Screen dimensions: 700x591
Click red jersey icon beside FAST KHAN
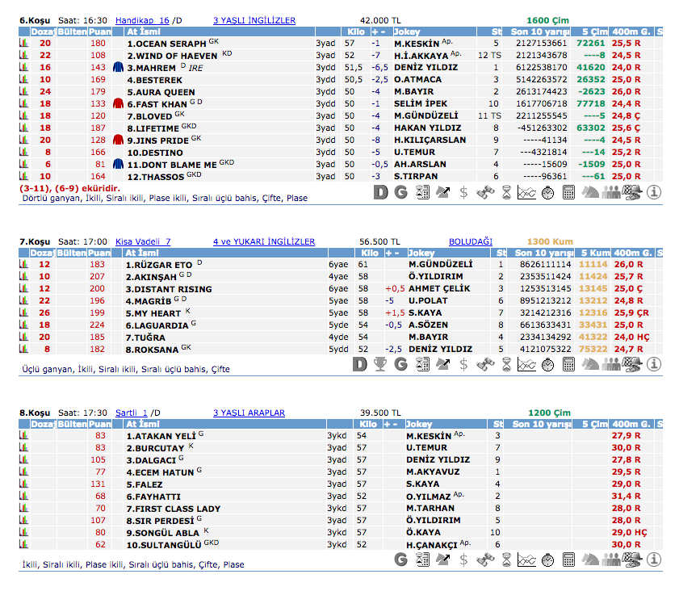118,104
